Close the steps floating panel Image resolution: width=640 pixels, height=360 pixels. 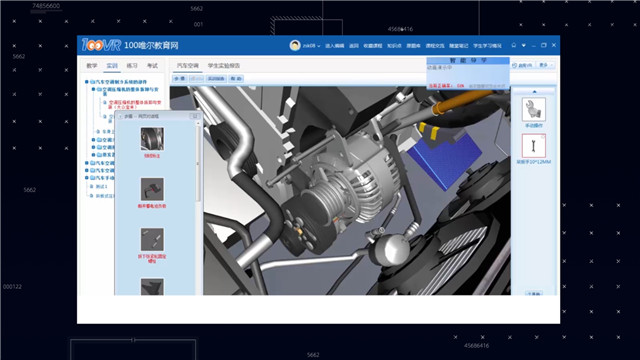[195, 116]
